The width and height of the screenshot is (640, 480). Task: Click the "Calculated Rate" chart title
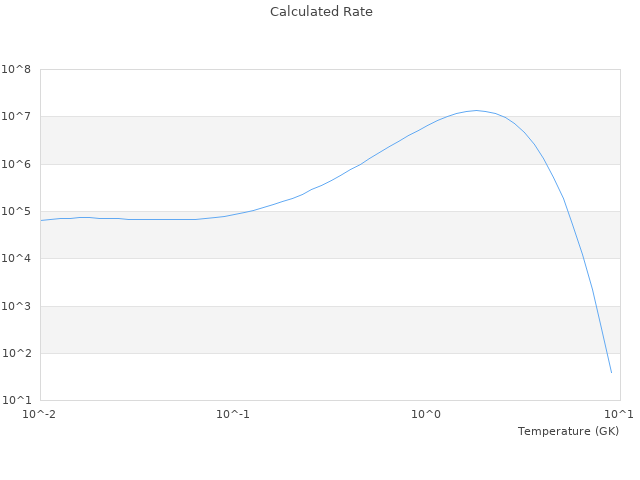pos(320,12)
